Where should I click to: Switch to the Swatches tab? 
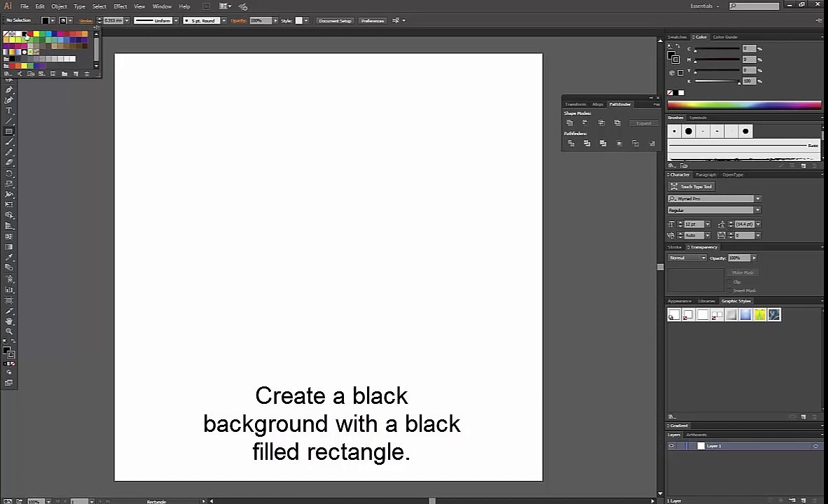click(677, 37)
